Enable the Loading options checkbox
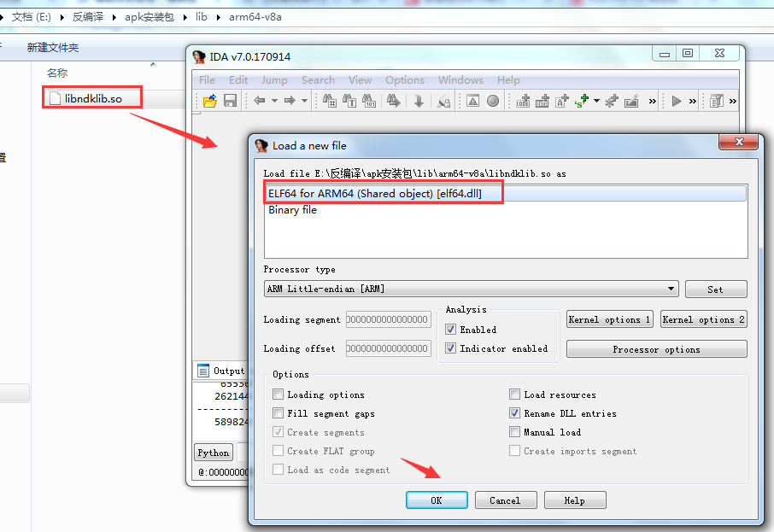Image resolution: width=774 pixels, height=532 pixels. point(279,395)
